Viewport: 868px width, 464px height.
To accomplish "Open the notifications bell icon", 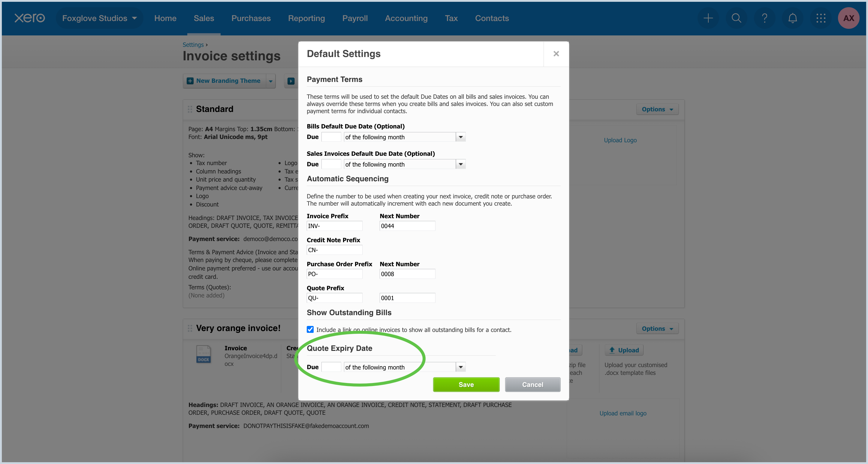I will [x=793, y=18].
